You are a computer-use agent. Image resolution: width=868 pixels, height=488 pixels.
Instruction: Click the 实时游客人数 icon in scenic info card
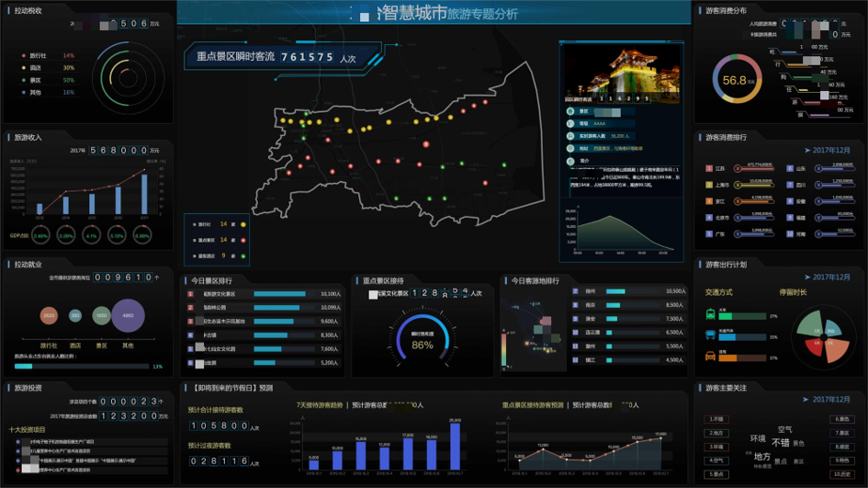[571, 135]
